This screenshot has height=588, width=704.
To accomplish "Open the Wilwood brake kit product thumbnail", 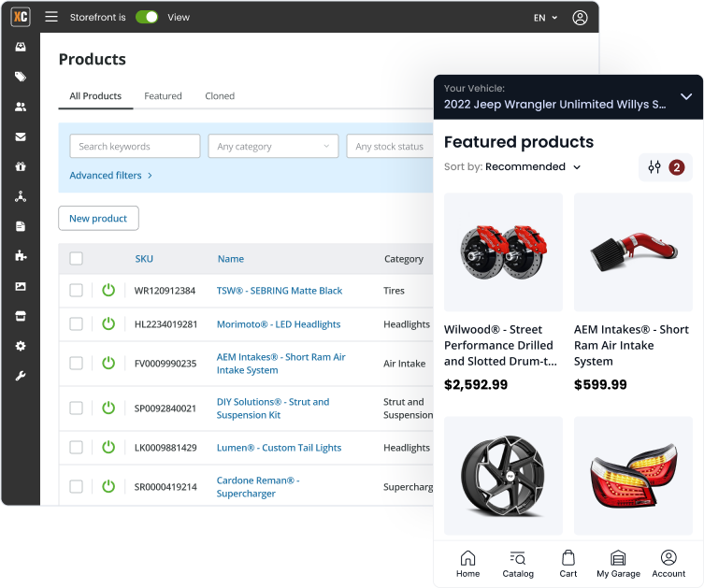I will [x=503, y=251].
